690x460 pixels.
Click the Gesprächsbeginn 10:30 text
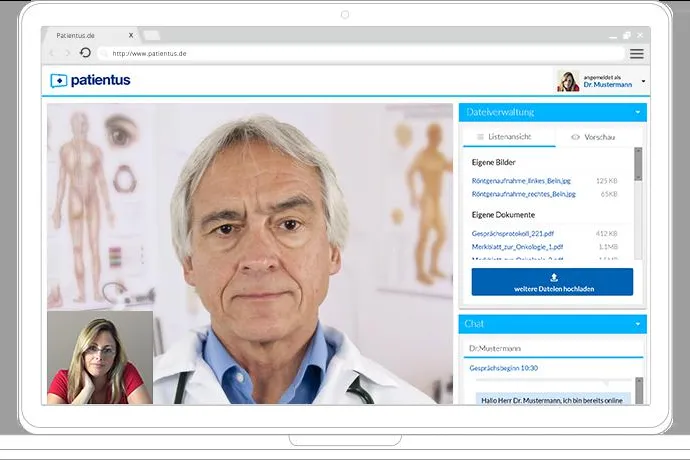pyautogui.click(x=503, y=368)
